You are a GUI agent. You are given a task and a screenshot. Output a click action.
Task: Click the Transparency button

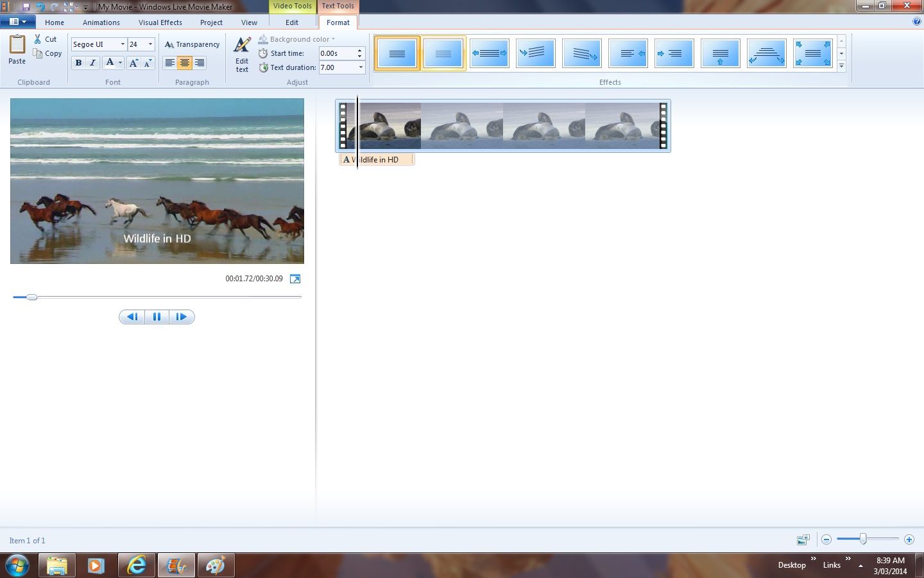point(192,44)
